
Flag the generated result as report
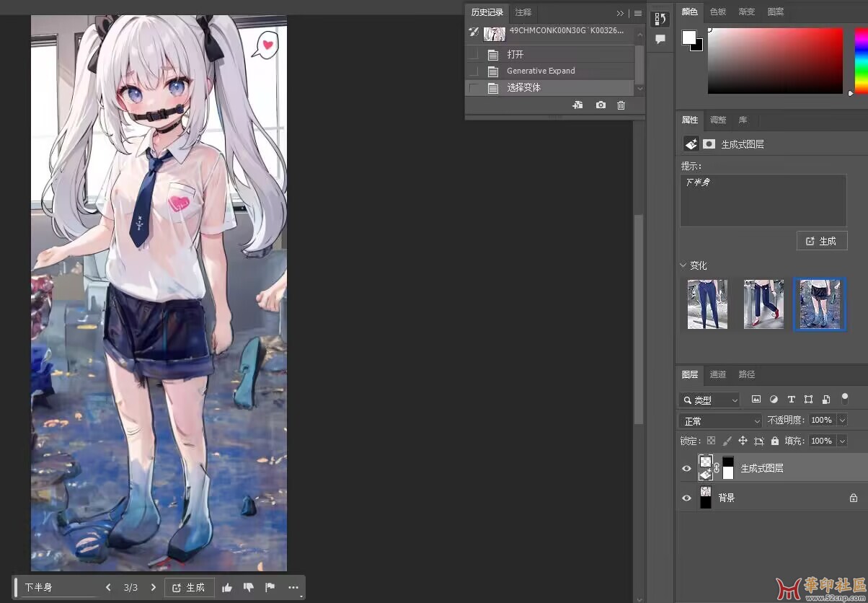[270, 587]
